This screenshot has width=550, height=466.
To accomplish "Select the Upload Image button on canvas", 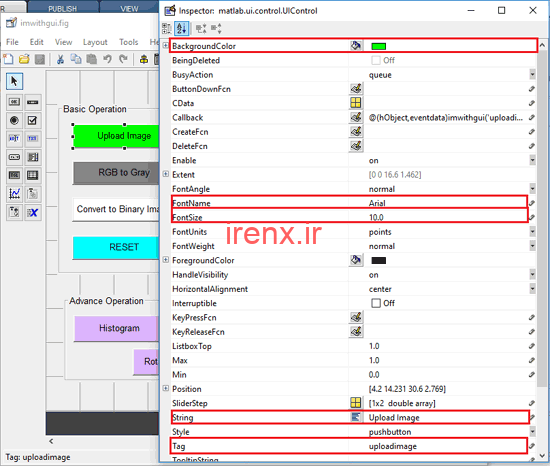I will click(116, 136).
